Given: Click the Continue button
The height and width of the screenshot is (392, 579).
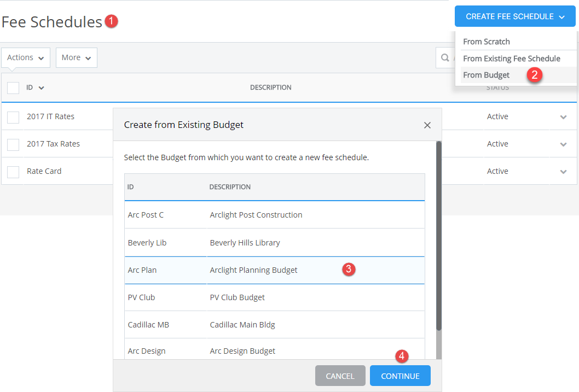Looking at the screenshot, I should [400, 376].
